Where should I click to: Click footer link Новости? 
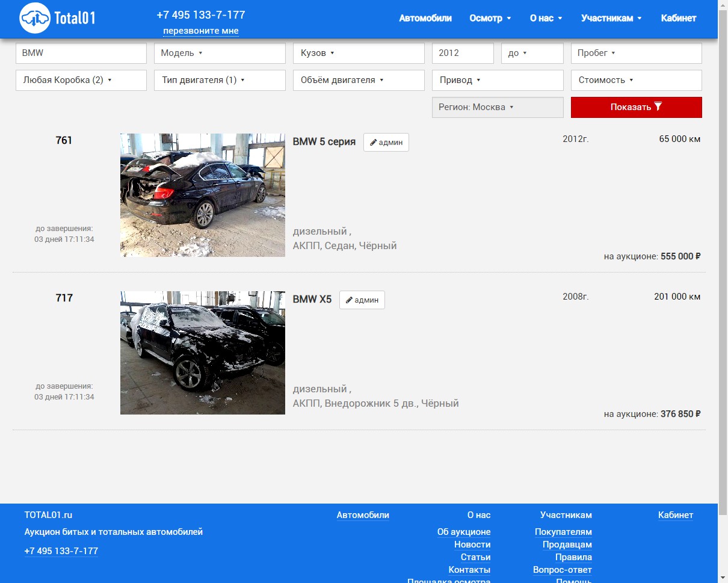pyautogui.click(x=472, y=544)
